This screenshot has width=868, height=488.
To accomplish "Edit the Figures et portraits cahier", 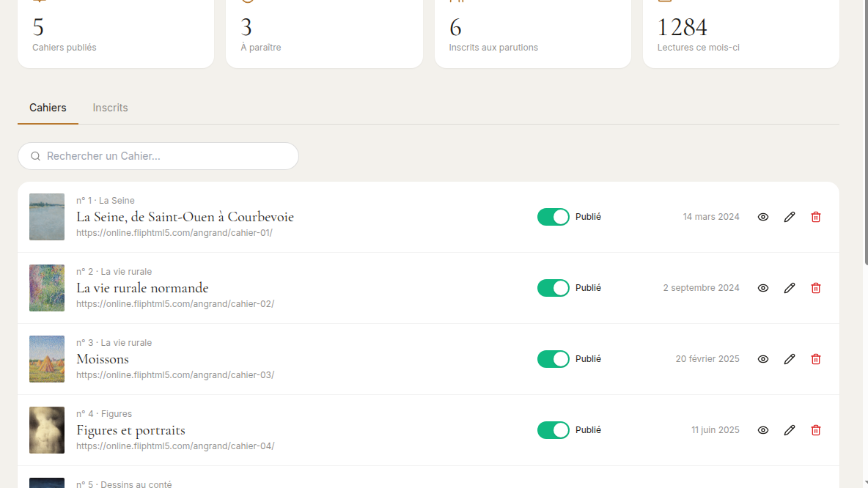I will tap(790, 430).
